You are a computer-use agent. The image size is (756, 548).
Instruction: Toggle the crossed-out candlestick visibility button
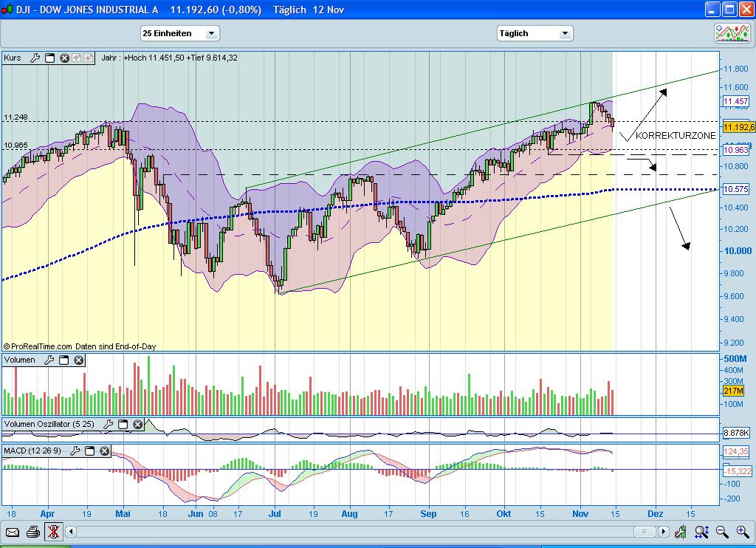53,531
